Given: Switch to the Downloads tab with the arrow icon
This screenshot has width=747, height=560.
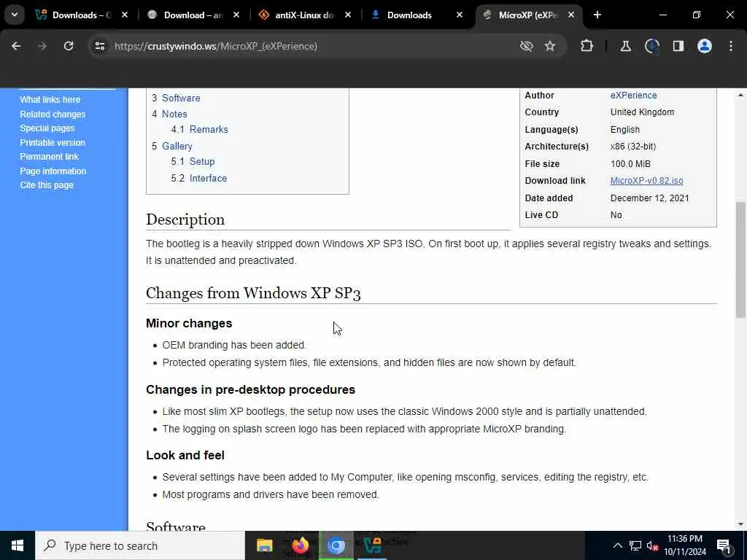Looking at the screenshot, I should (417, 15).
